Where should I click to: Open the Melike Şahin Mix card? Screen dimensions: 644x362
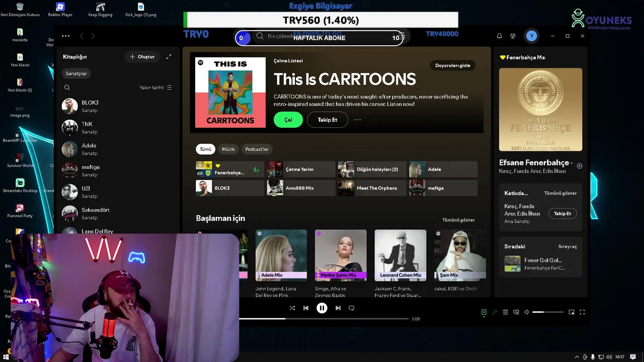point(341,263)
